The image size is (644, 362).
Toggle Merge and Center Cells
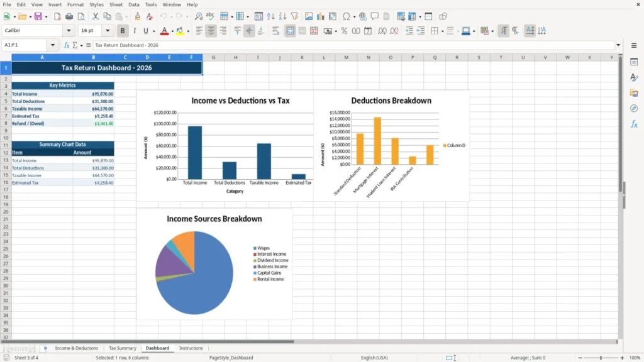coord(290,31)
